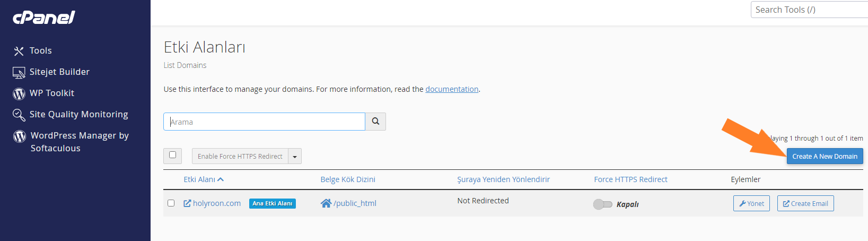Toggle Force HTTPS Redirect switch for holyroon.com

click(x=603, y=204)
